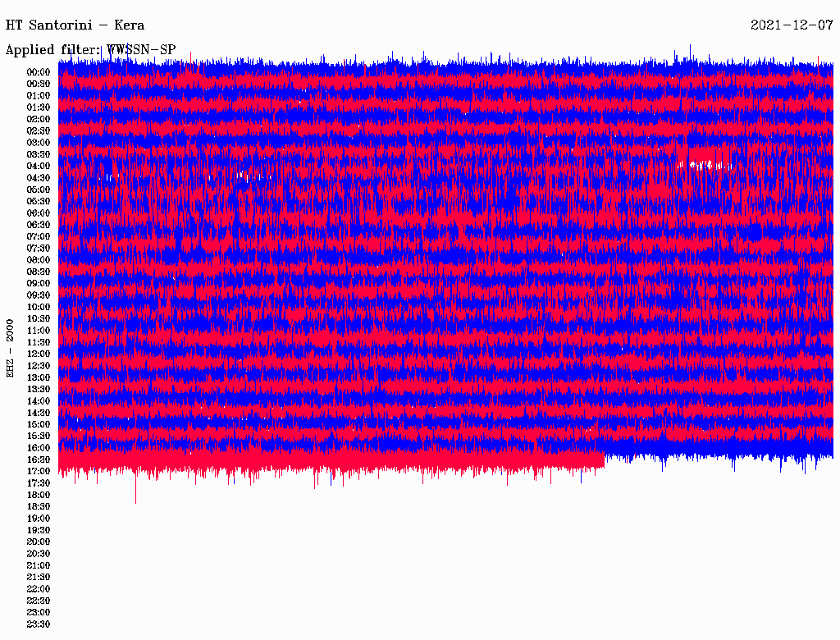The width and height of the screenshot is (840, 640).
Task: Click the 06:30 time label
Action: (x=39, y=225)
